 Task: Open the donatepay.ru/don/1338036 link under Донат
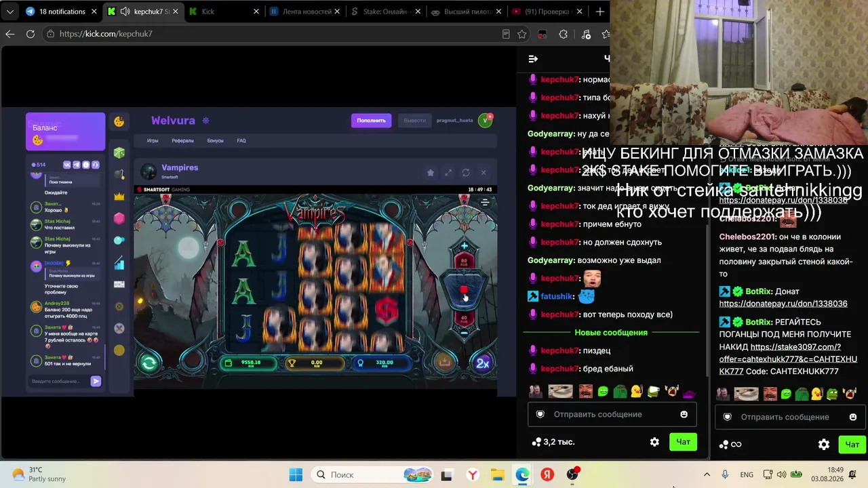pyautogui.click(x=783, y=304)
